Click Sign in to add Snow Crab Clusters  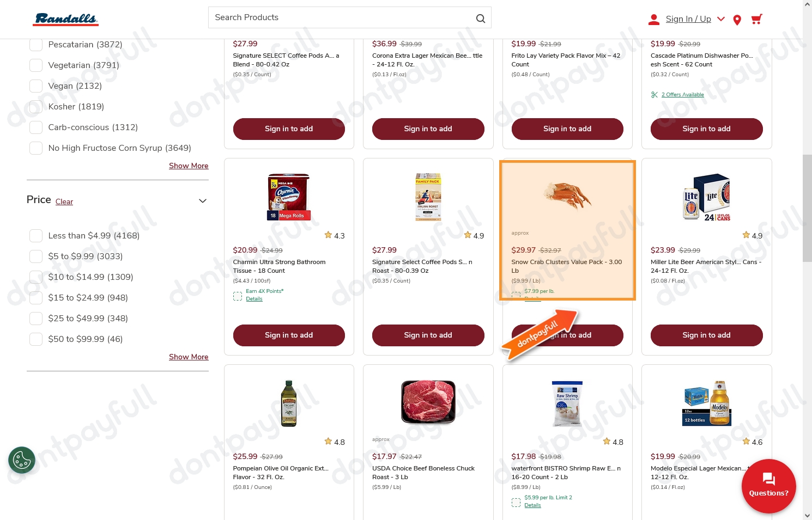pos(567,335)
